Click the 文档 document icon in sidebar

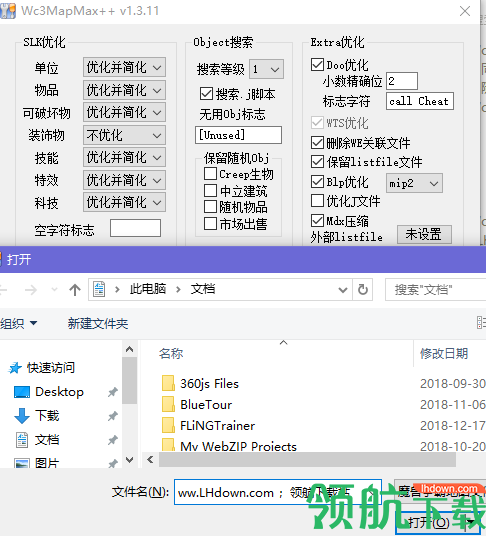[x=22, y=440]
